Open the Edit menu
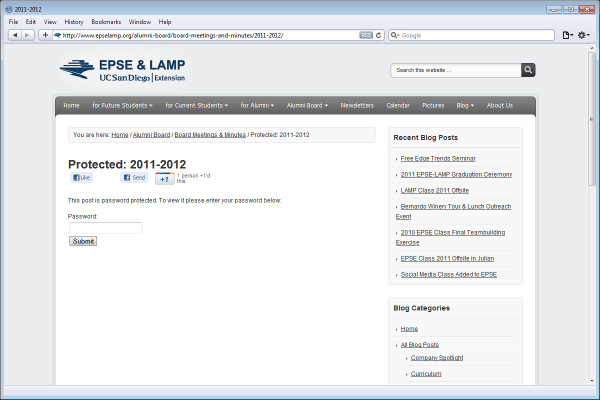Viewport: 600px width, 400px height. pos(31,22)
